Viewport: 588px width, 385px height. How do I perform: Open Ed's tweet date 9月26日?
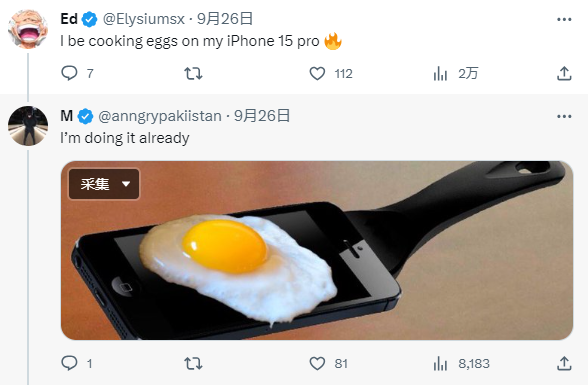[x=225, y=19]
